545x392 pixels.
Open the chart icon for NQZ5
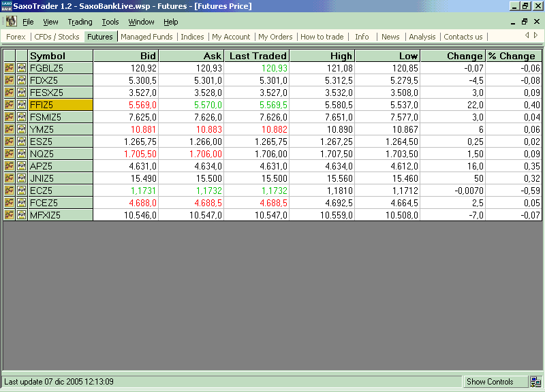pos(10,154)
